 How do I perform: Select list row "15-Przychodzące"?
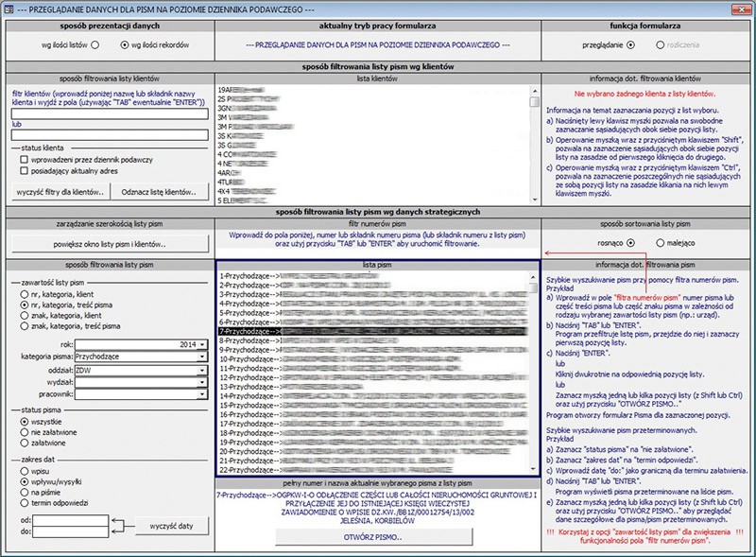coord(373,406)
